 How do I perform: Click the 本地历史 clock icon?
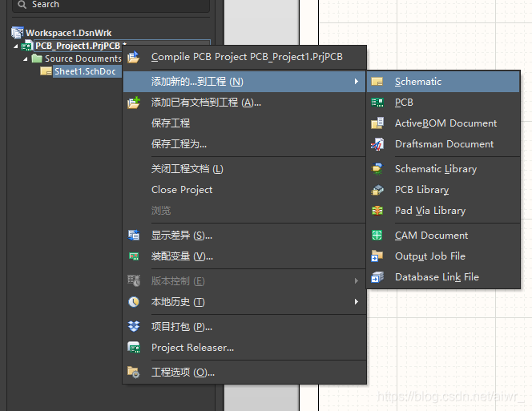134,302
